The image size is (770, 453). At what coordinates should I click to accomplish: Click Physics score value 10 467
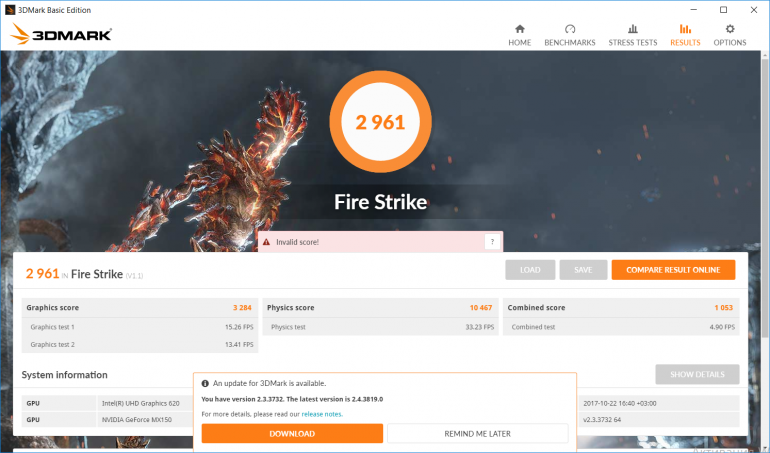[x=481, y=308]
